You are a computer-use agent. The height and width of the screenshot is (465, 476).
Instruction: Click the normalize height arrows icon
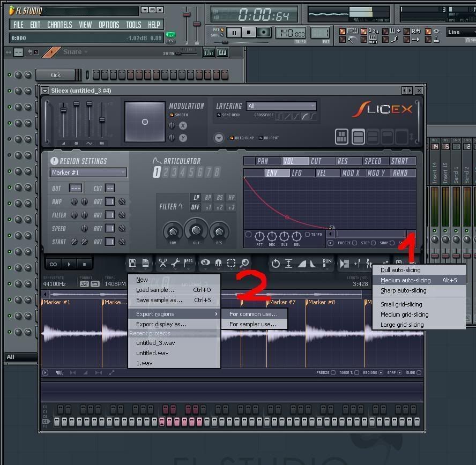tap(288, 264)
